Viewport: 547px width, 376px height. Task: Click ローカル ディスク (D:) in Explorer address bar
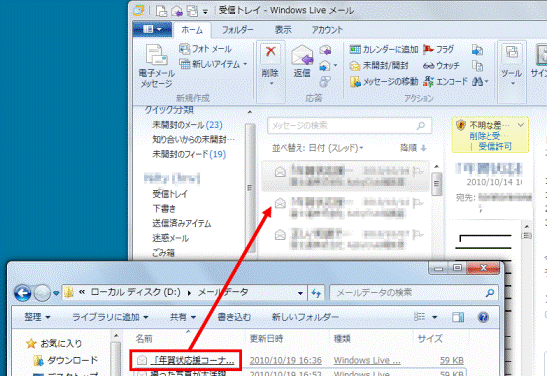pos(136,292)
